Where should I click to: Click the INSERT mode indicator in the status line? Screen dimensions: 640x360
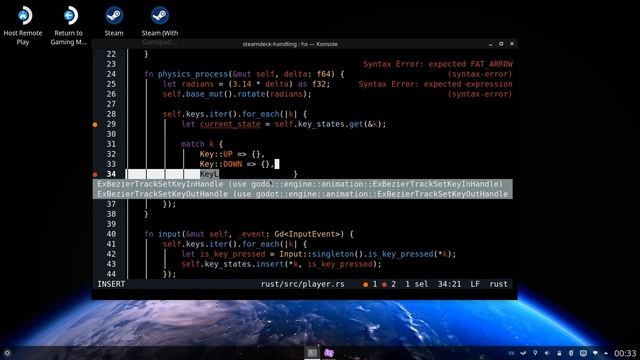click(111, 284)
